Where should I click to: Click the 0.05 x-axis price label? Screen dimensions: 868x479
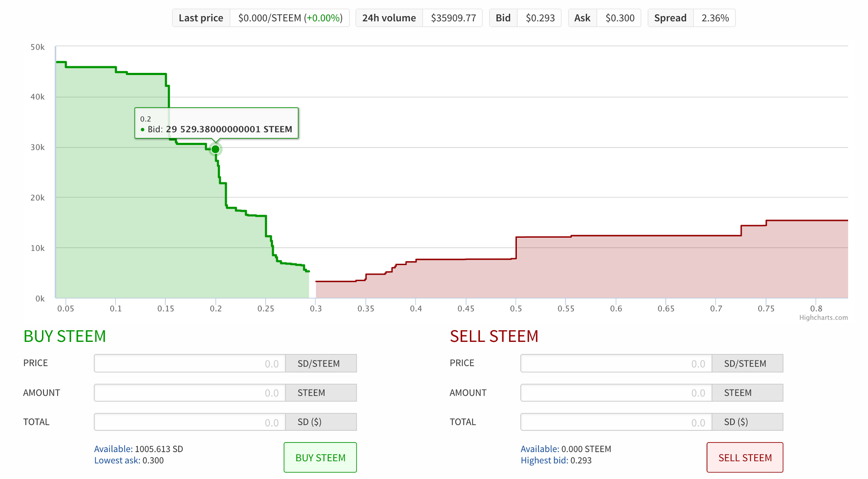point(66,308)
